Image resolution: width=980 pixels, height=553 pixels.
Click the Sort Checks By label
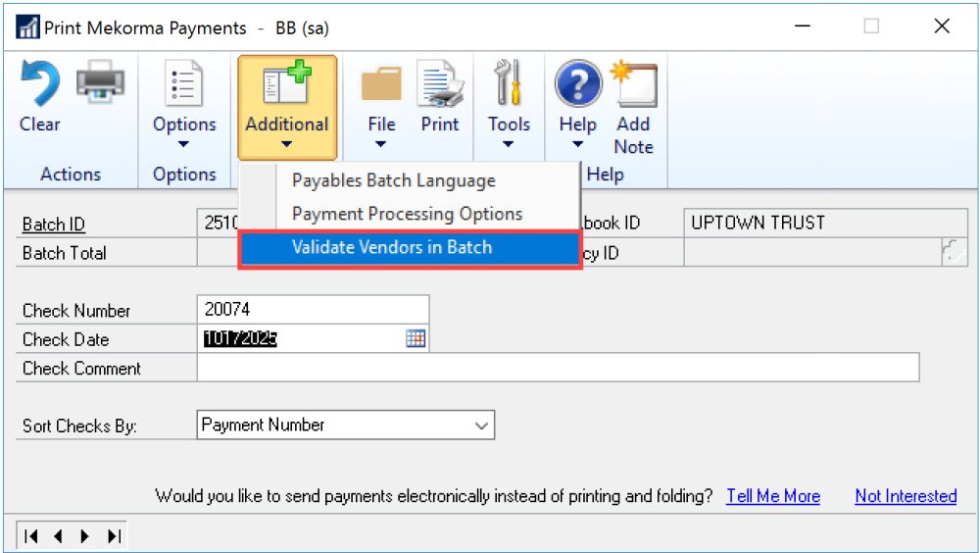click(79, 426)
